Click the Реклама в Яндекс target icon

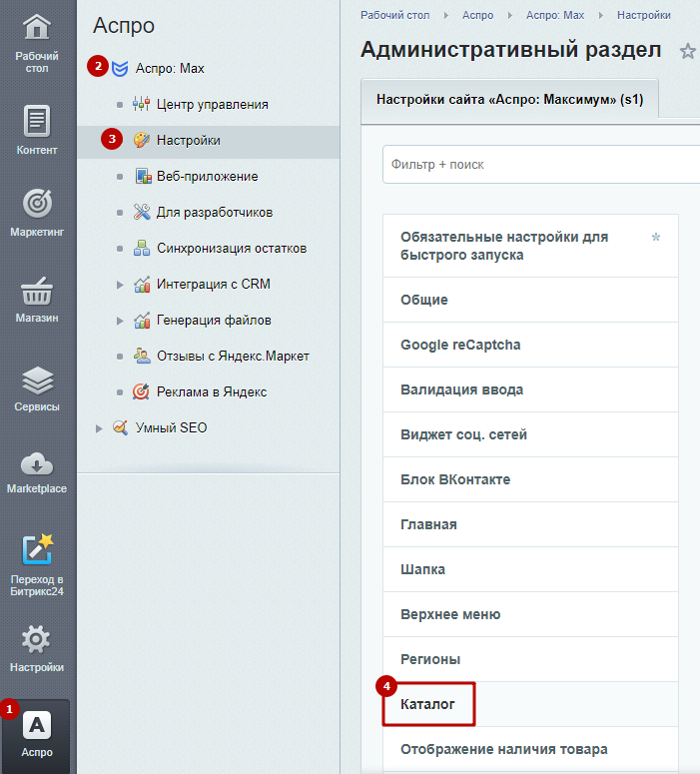(141, 391)
